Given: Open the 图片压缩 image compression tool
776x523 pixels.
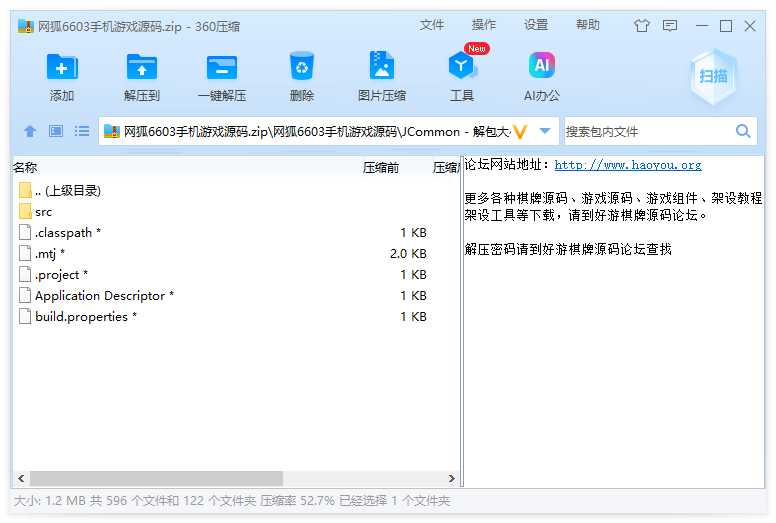Looking at the screenshot, I should click(382, 65).
